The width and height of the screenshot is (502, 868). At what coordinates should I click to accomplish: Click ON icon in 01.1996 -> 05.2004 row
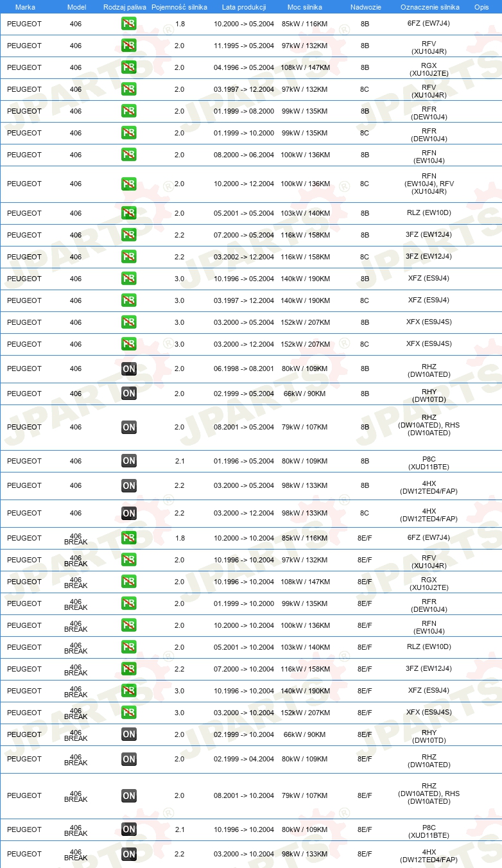click(x=129, y=461)
